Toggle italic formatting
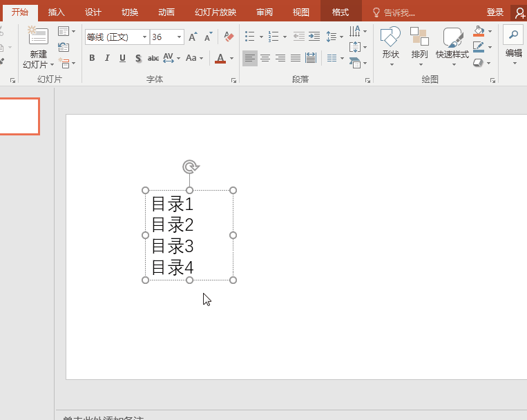 pyautogui.click(x=107, y=59)
